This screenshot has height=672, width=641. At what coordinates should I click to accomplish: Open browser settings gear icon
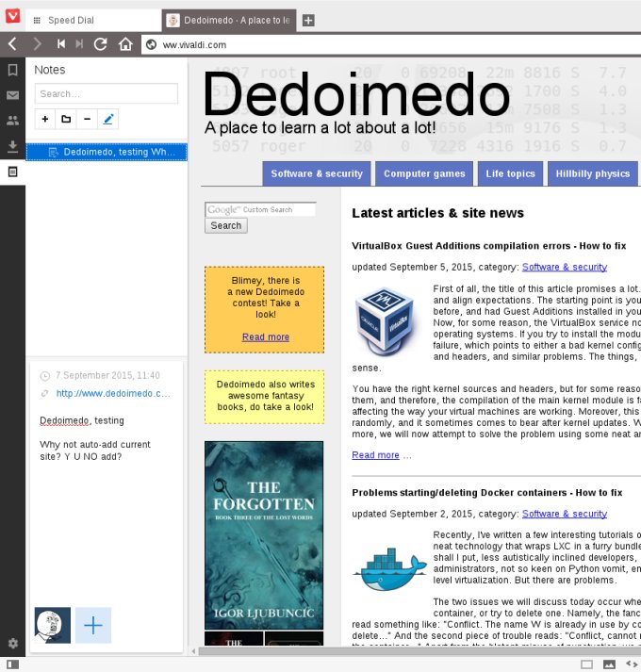[x=12, y=643]
